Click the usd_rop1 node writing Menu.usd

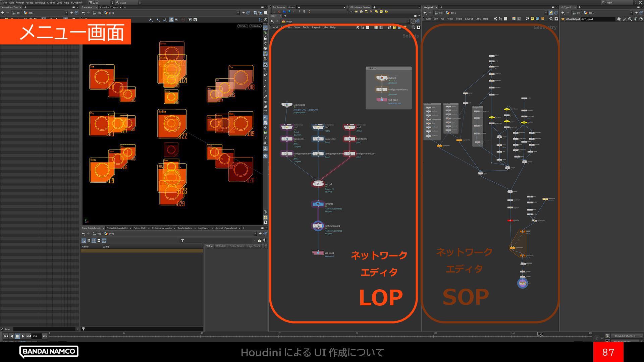[318, 253]
